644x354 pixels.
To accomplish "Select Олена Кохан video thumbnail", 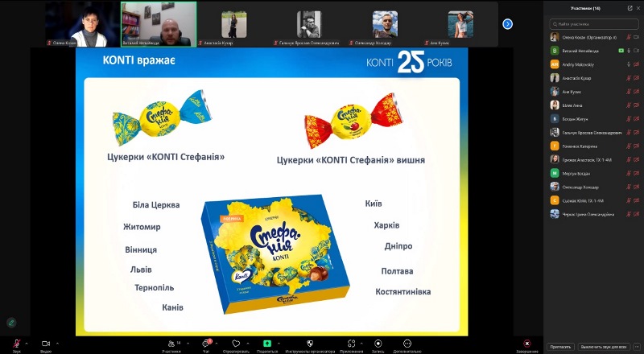I will coord(83,24).
